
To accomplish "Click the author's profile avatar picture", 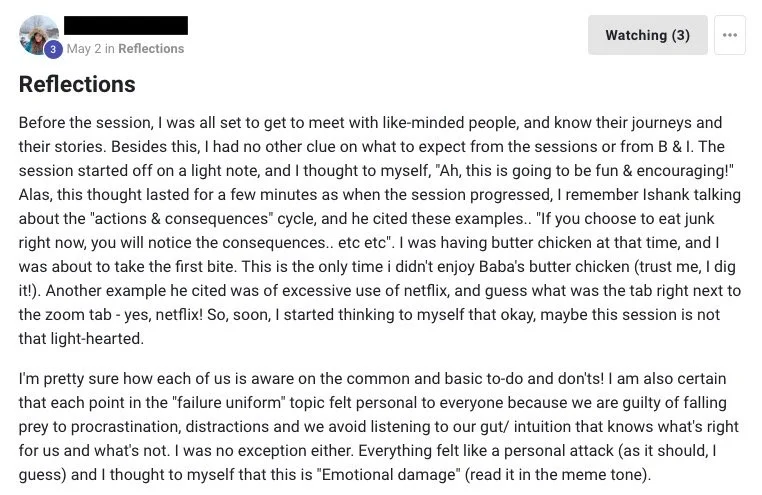I will (x=38, y=34).
